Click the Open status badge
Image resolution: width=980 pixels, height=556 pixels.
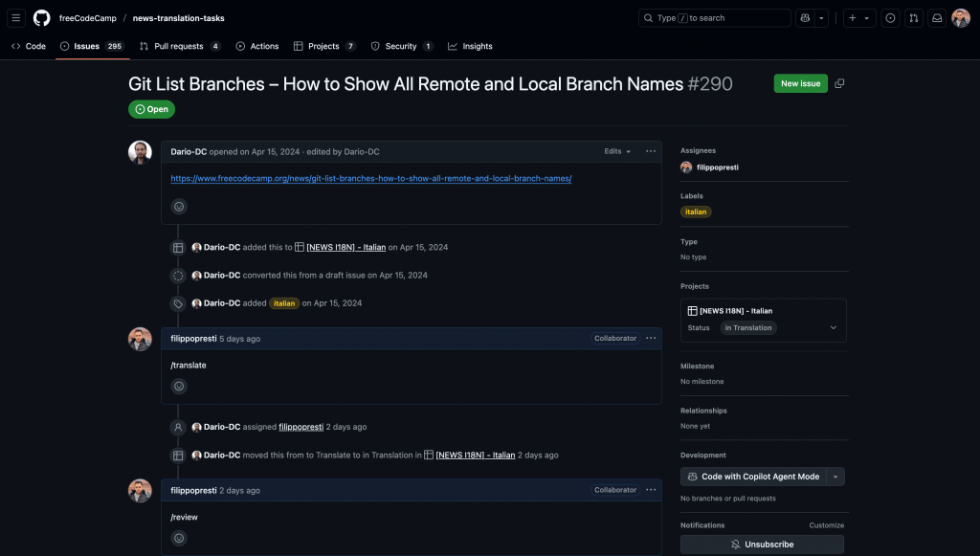[151, 109]
